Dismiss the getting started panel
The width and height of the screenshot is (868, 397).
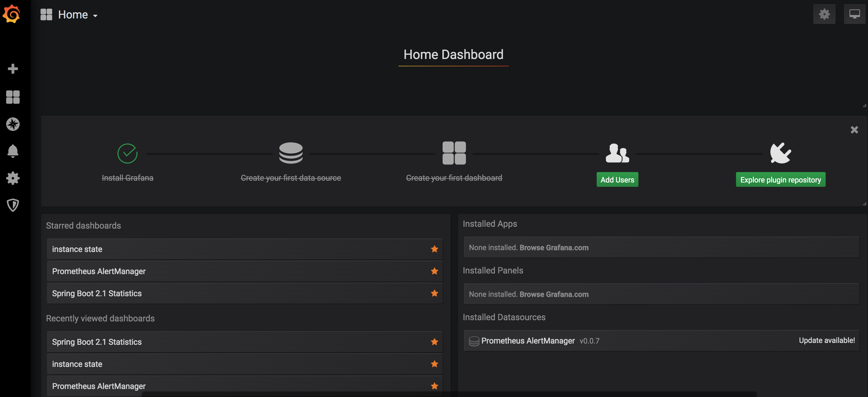point(854,130)
